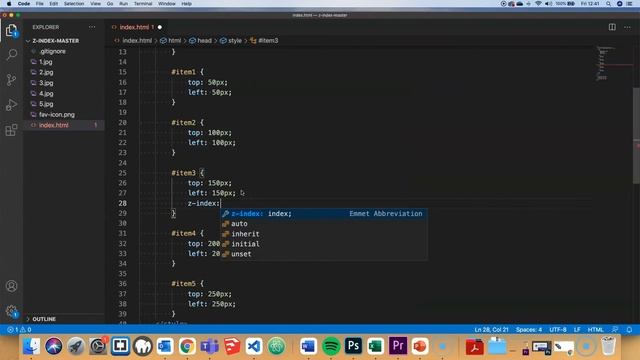Screen dimensions: 640x360
Task: Open Finder from the dock
Action: pos(31,346)
